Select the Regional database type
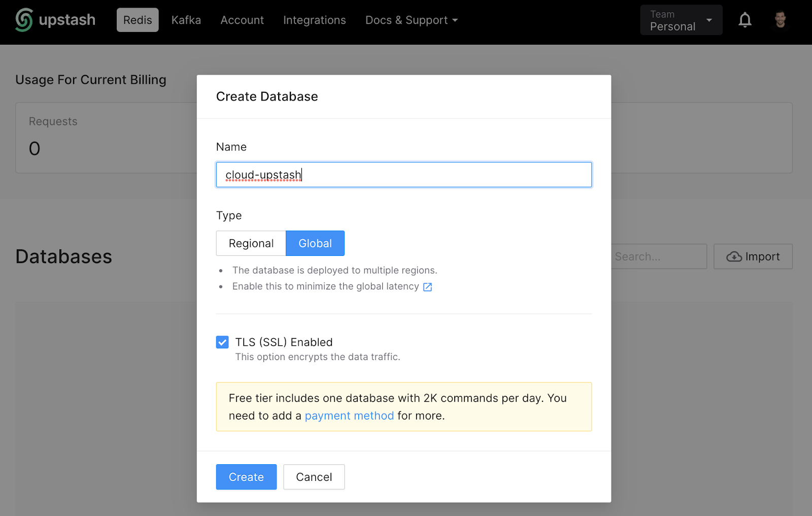Image resolution: width=812 pixels, height=516 pixels. (x=251, y=243)
